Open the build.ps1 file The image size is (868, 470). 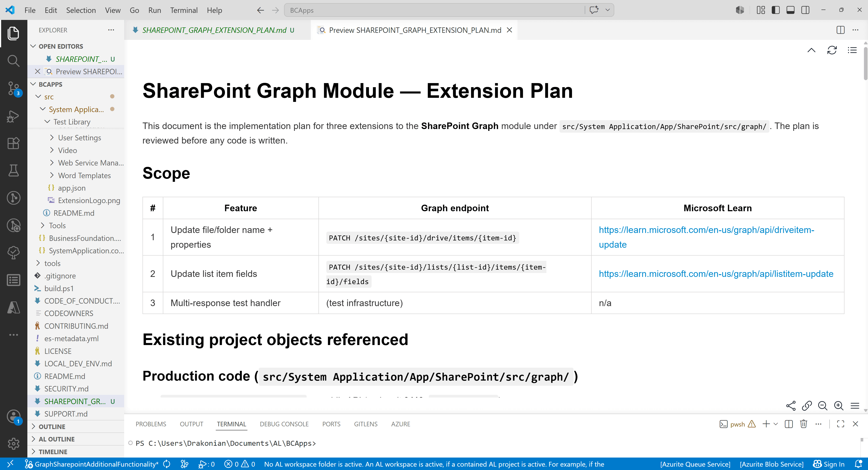click(x=59, y=288)
